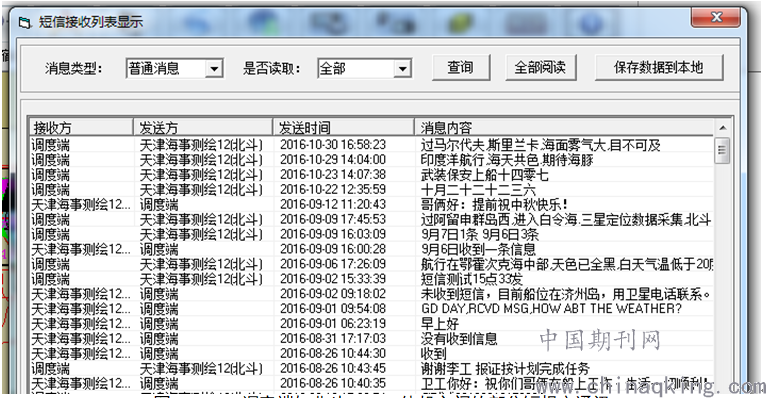The image size is (766, 398).
Task: Select the message 早上好
Action: coord(440,324)
